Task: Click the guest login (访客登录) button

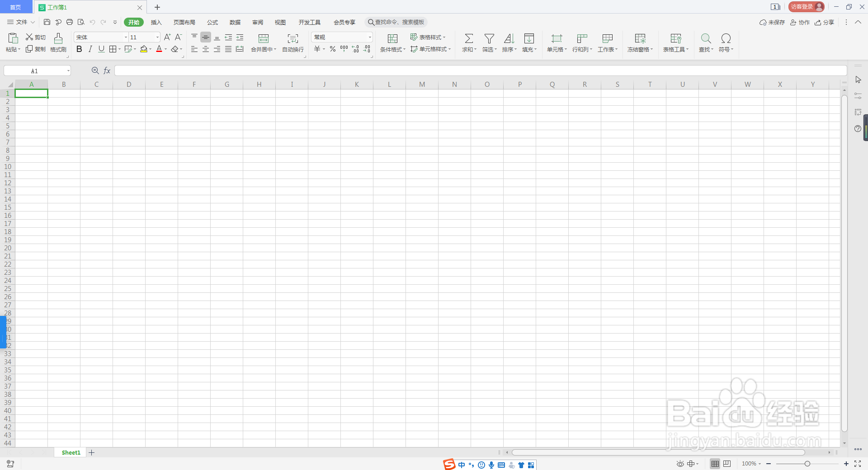Action: (x=807, y=7)
